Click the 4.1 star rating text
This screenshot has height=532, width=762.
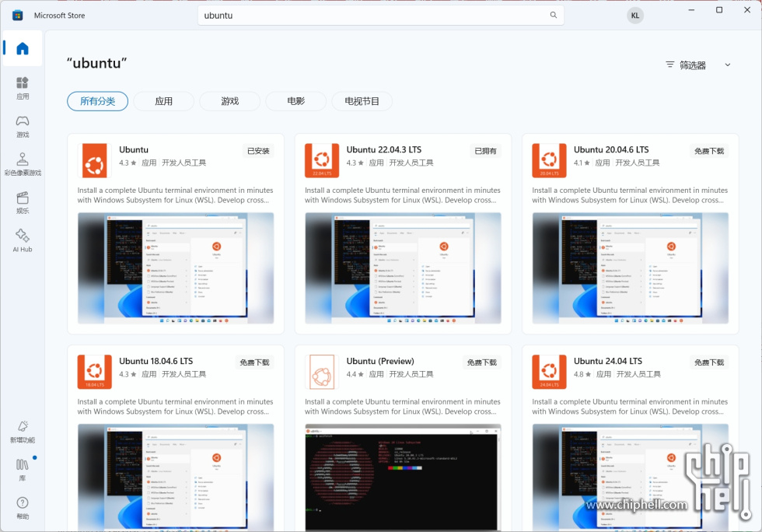click(582, 163)
